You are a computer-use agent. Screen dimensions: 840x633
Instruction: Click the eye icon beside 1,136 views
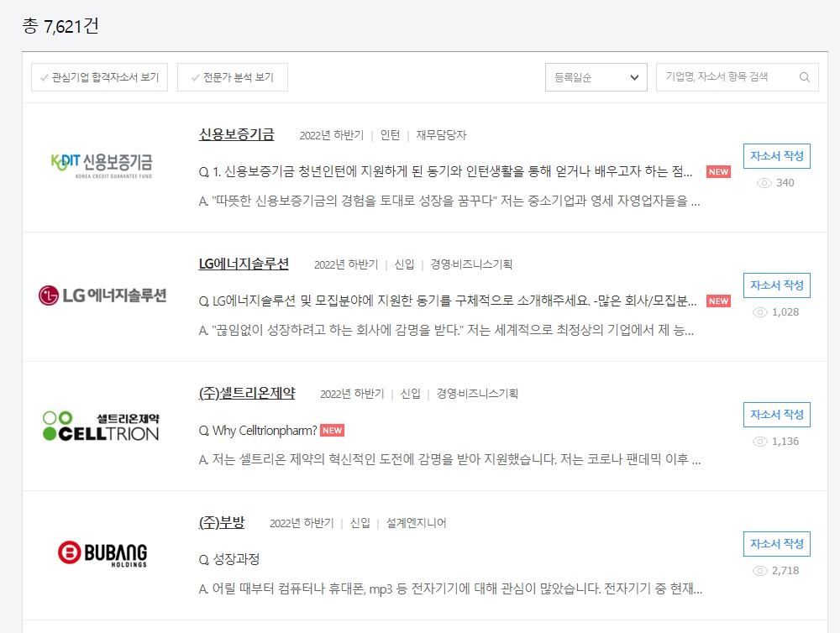[759, 442]
